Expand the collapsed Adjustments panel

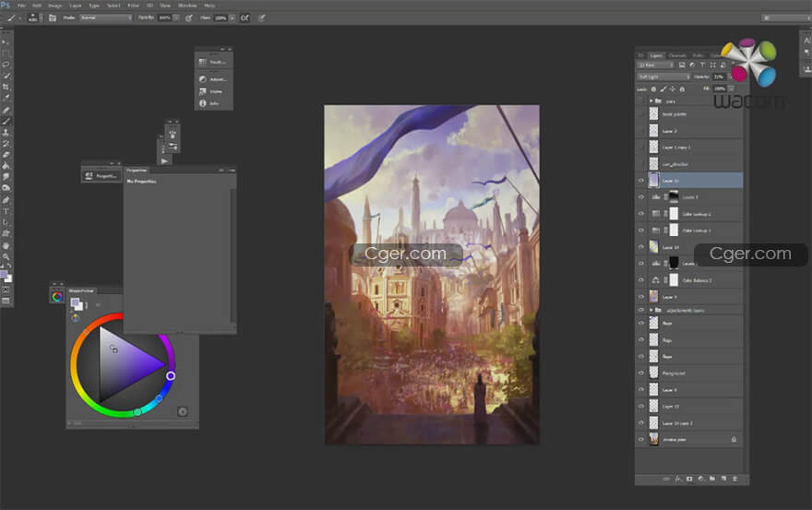(x=213, y=79)
